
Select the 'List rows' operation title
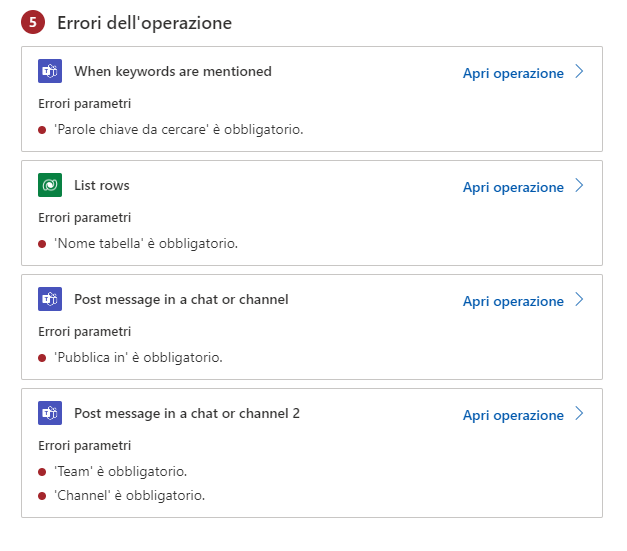(x=102, y=186)
